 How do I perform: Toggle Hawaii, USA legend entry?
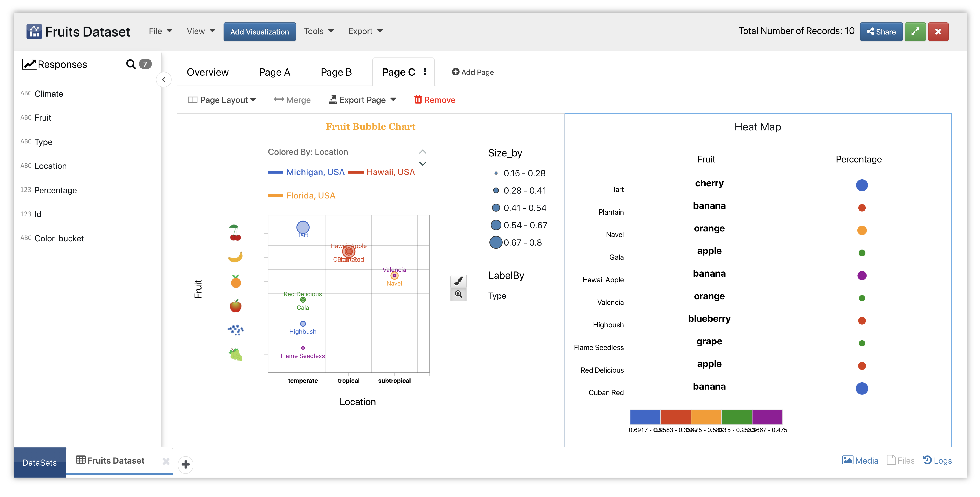381,172
